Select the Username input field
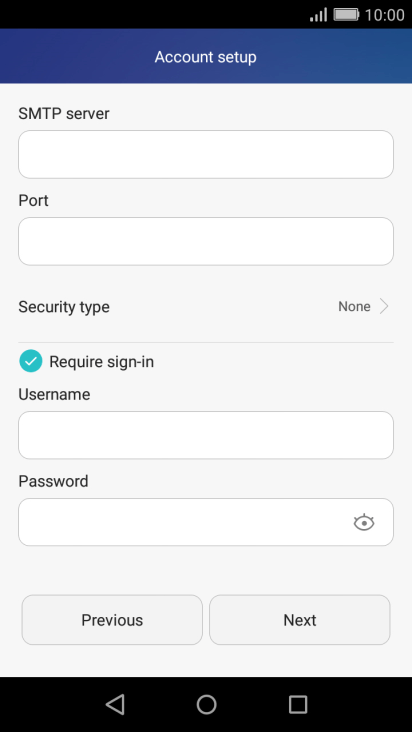The height and width of the screenshot is (732, 412). (206, 435)
